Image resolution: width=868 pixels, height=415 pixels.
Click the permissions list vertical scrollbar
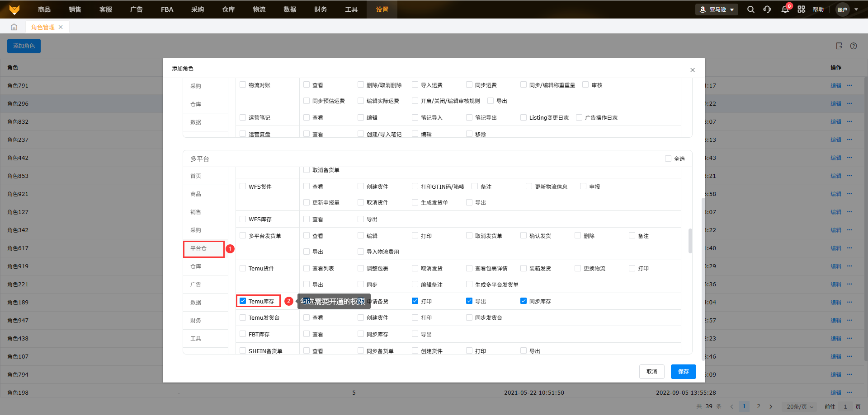point(690,241)
